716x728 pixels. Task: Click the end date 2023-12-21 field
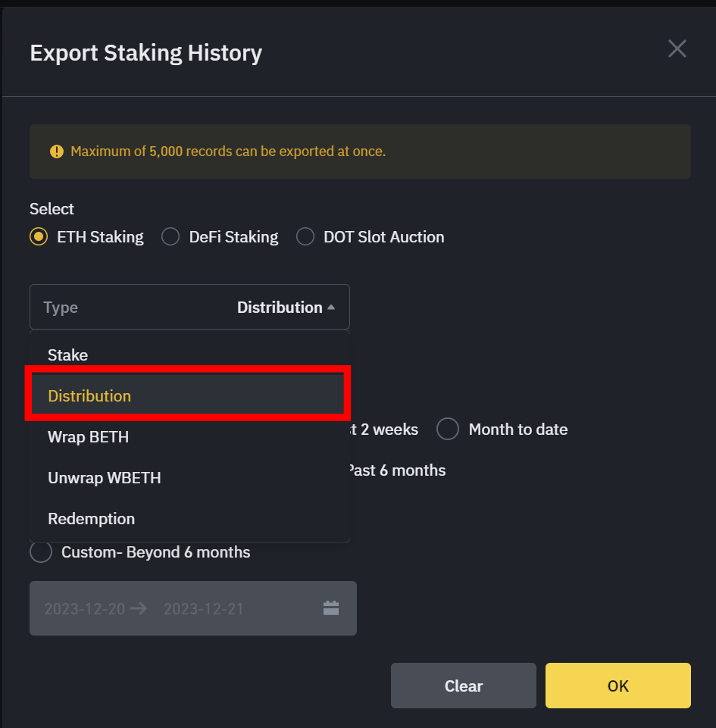click(x=204, y=608)
